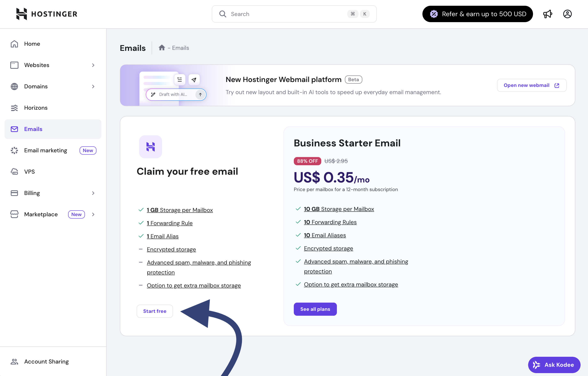Open the announcements megaphone icon

547,14
